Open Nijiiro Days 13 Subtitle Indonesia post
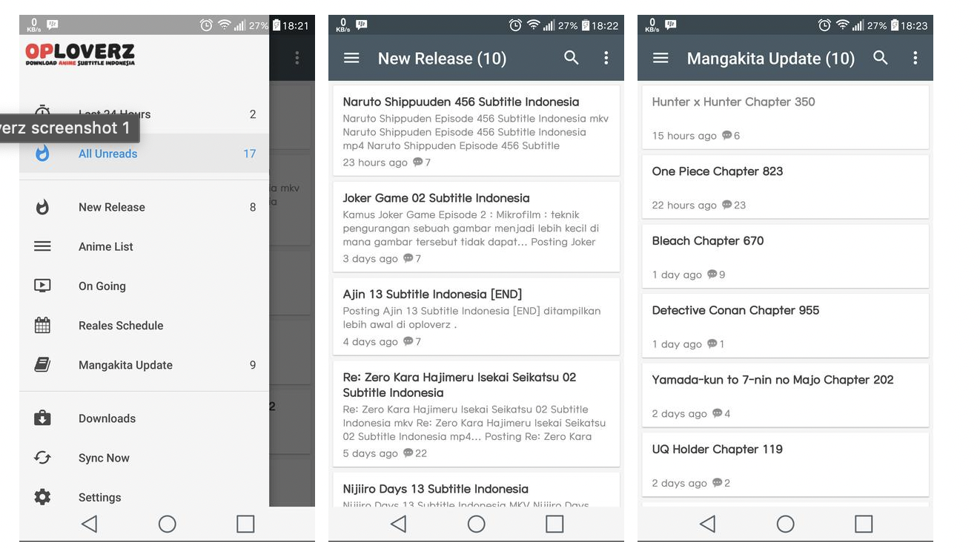Screen dimensions: 980x549 pyautogui.click(x=476, y=490)
